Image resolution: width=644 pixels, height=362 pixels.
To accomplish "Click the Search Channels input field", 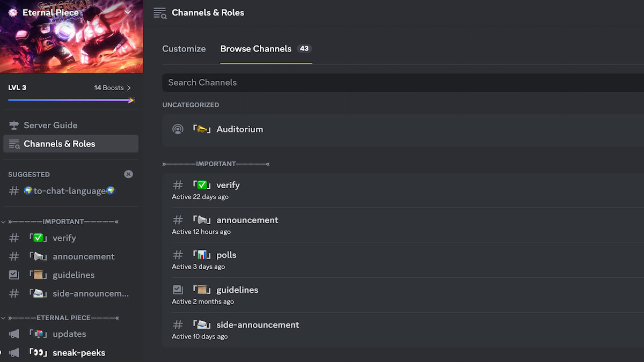I will (x=322, y=83).
